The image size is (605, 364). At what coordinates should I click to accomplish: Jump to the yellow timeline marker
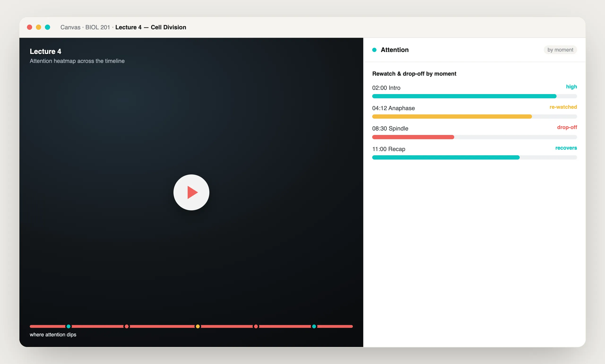tap(198, 326)
